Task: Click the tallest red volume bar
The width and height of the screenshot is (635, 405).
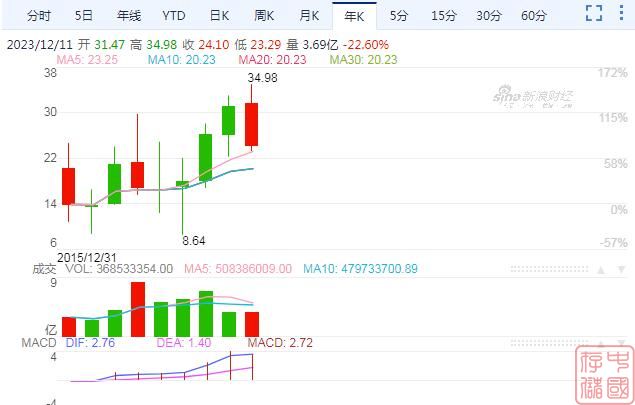Action: tap(138, 309)
